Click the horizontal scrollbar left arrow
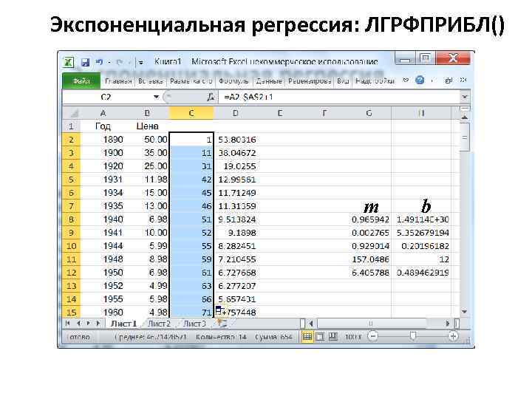Screen dimensions: 532x399 pos(311,324)
